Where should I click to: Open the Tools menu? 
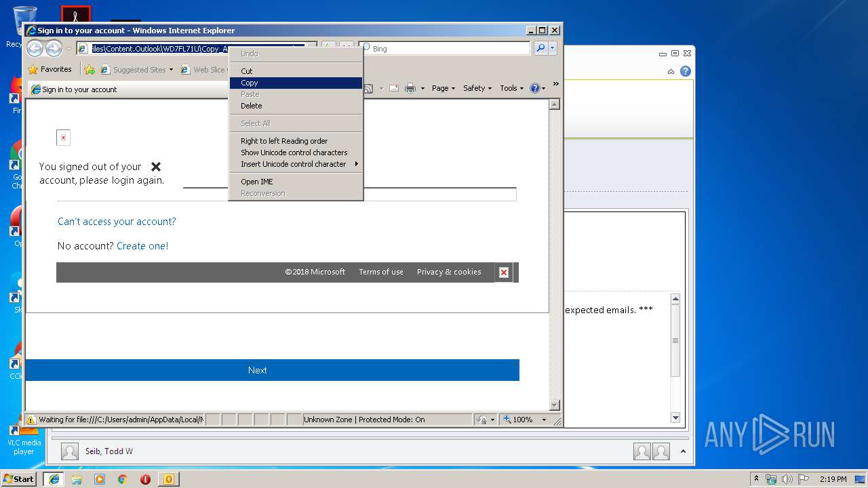click(512, 88)
